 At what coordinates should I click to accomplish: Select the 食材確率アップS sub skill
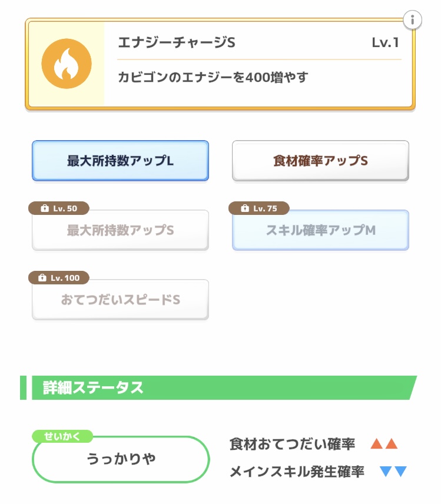pyautogui.click(x=320, y=160)
